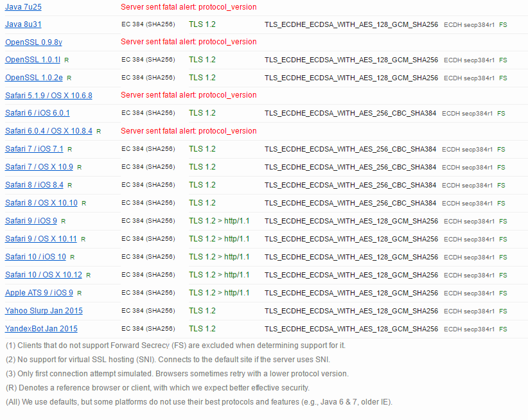
Task: Select OpenSSL 0.9.8y protocol_version fatal alert text
Action: (189, 42)
